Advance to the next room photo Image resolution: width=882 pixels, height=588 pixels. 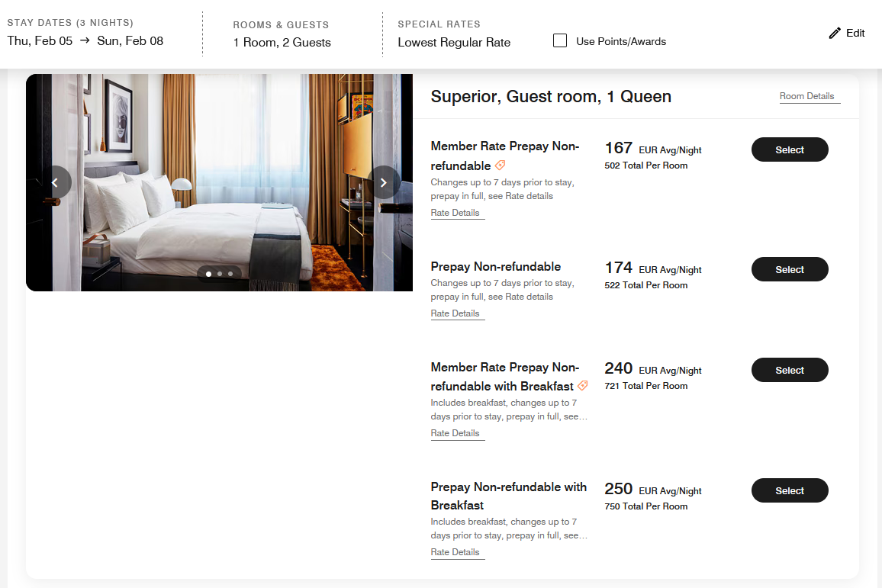coord(384,182)
